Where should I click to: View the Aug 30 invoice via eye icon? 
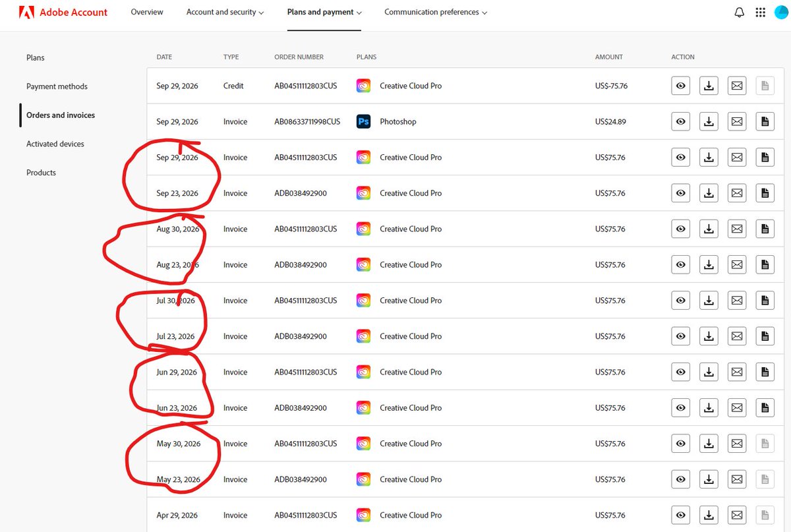click(681, 229)
